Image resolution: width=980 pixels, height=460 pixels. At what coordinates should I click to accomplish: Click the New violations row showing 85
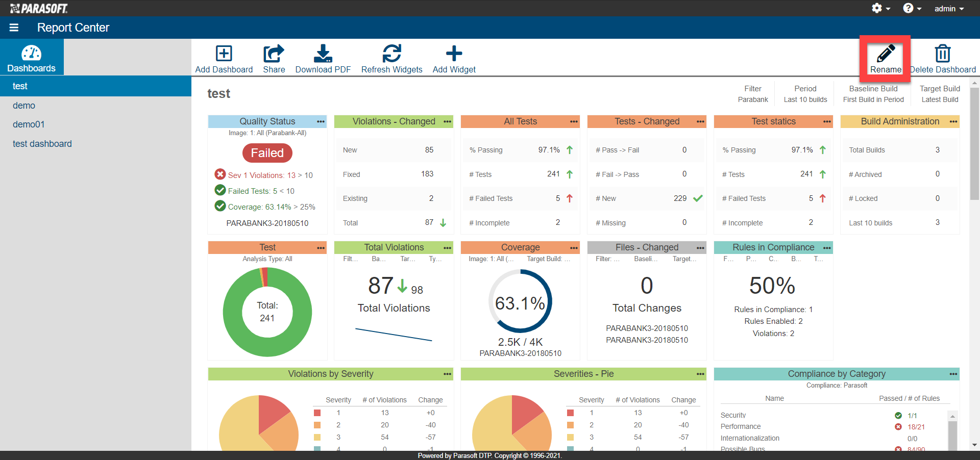(393, 150)
